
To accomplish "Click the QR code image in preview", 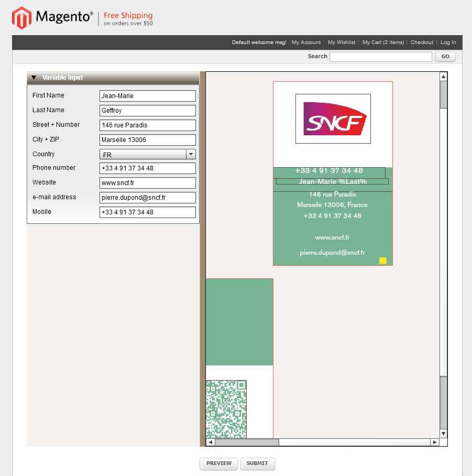I will pos(226,409).
